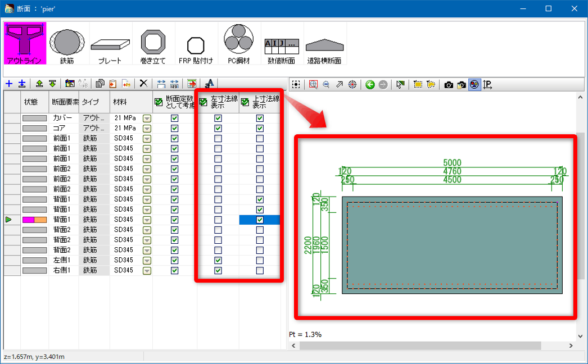The width and height of the screenshot is (588, 364).
Task: Click the zoom window magnifier icon
Action: click(x=314, y=85)
